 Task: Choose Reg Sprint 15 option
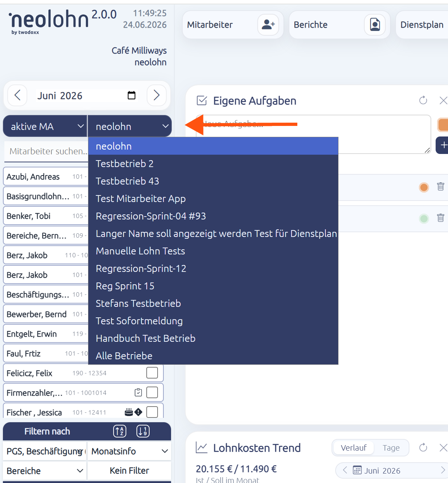click(x=213, y=286)
